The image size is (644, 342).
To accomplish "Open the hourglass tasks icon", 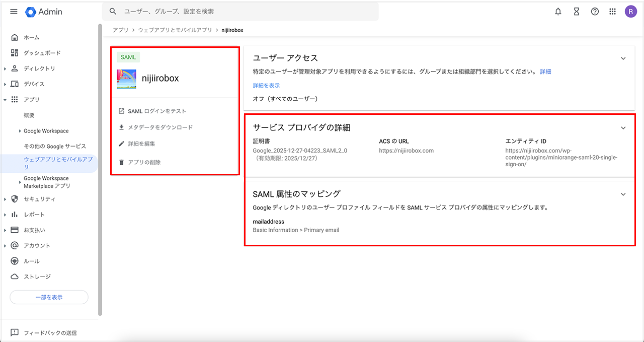I will 577,12.
